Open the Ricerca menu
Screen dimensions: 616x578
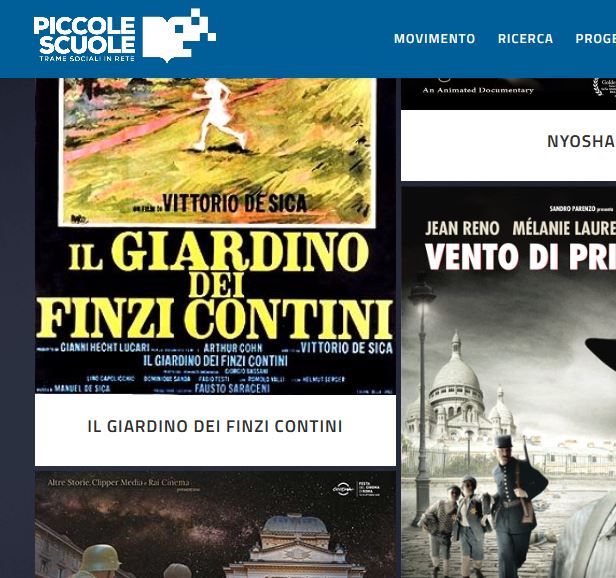525,39
